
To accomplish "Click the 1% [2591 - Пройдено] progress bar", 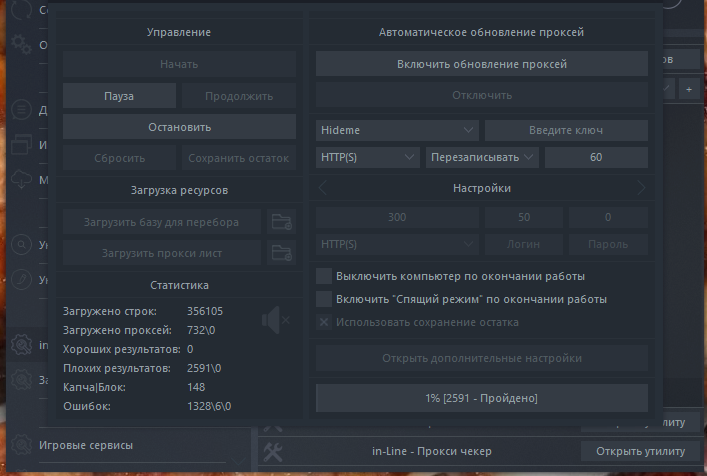I will point(482,398).
